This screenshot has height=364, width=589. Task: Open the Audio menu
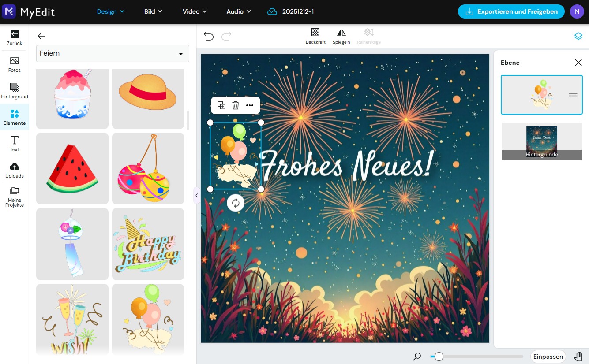239,11
